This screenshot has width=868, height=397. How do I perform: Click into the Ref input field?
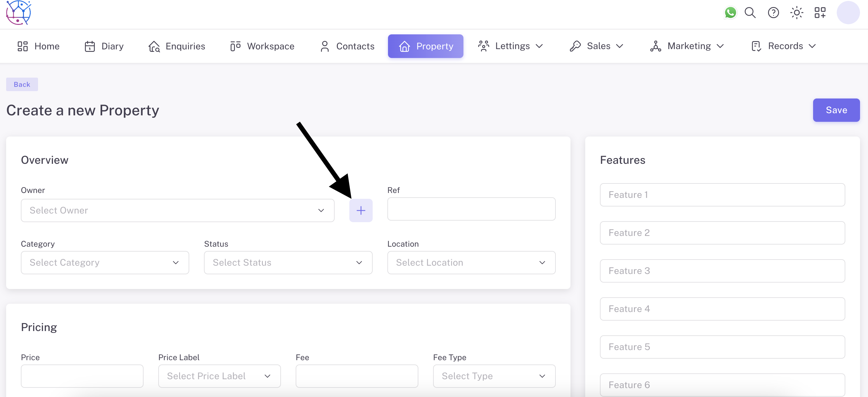pyautogui.click(x=471, y=209)
